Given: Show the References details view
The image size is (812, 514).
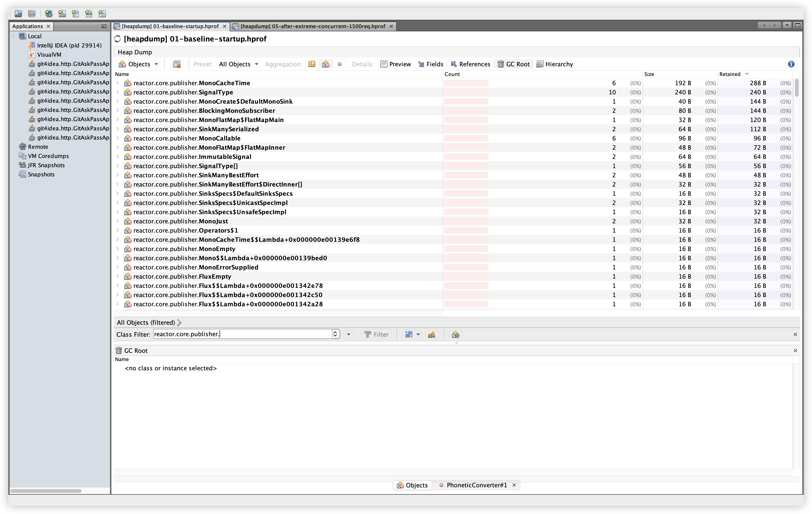Looking at the screenshot, I should [470, 64].
